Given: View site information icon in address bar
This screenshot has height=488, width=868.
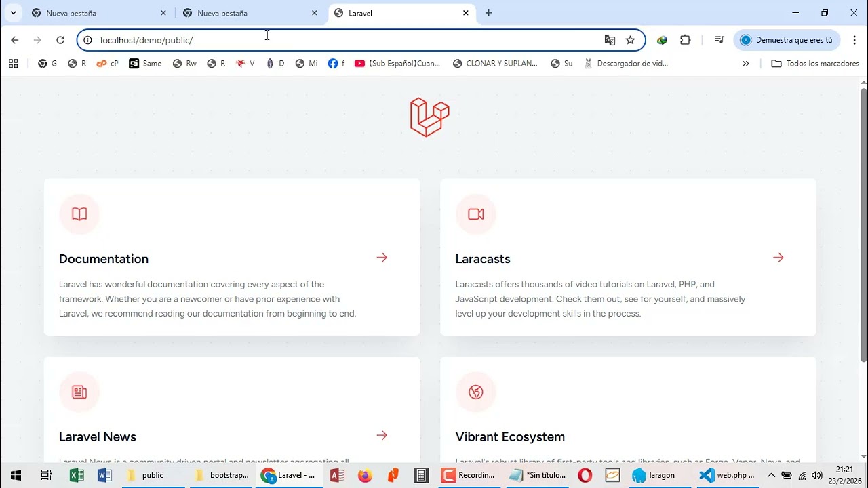Looking at the screenshot, I should pos(87,40).
